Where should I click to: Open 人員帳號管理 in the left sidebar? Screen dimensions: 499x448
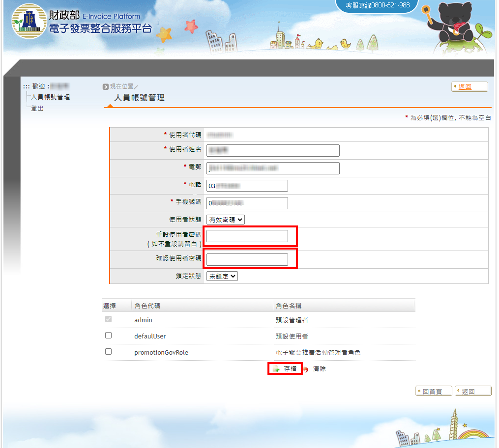click(50, 97)
